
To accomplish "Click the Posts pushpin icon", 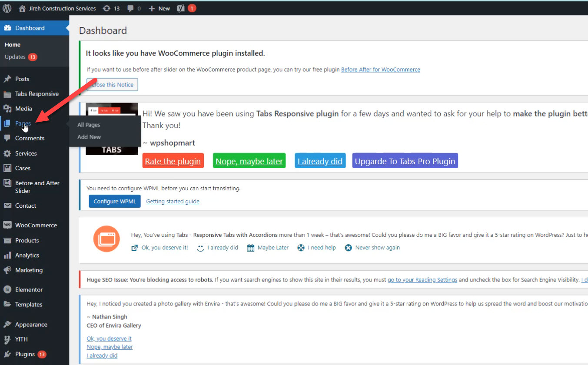I will (x=7, y=79).
